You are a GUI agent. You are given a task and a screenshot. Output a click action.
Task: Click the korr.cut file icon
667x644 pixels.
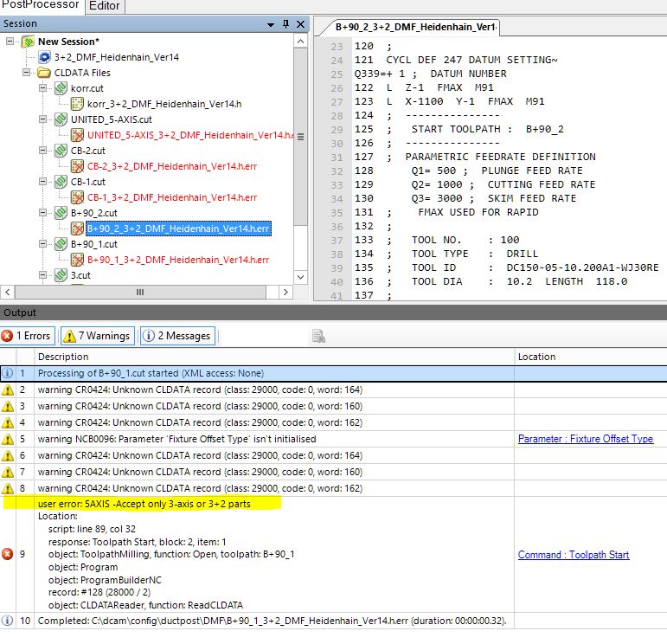(61, 88)
